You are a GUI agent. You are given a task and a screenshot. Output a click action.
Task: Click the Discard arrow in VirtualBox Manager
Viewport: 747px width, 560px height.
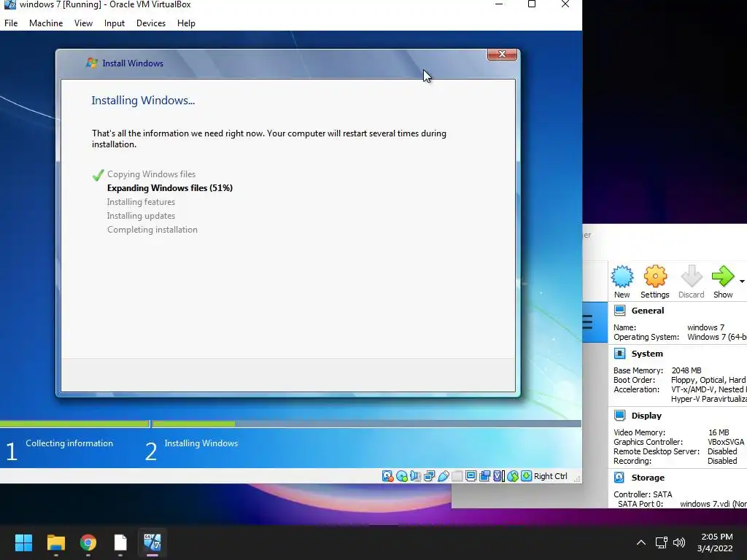click(692, 276)
